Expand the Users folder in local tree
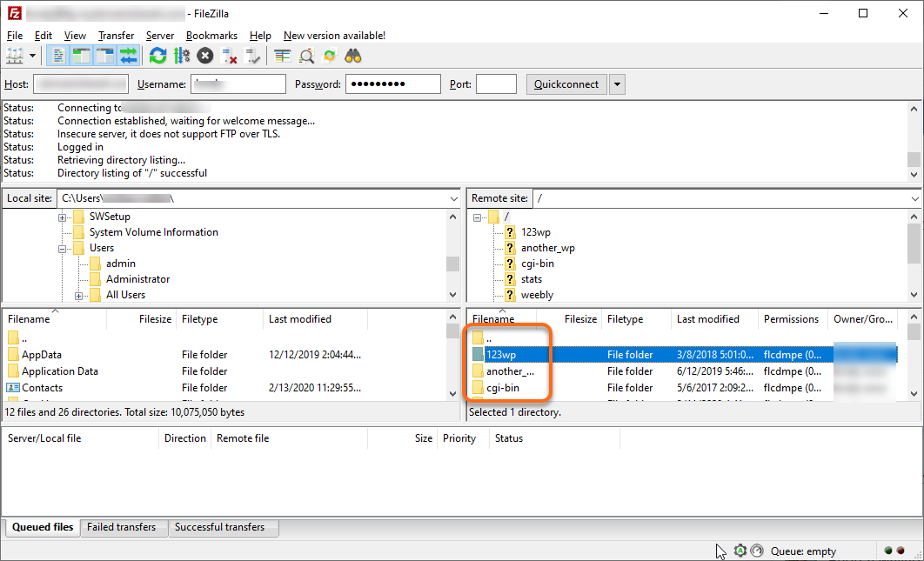The image size is (924, 561). pyautogui.click(x=61, y=247)
